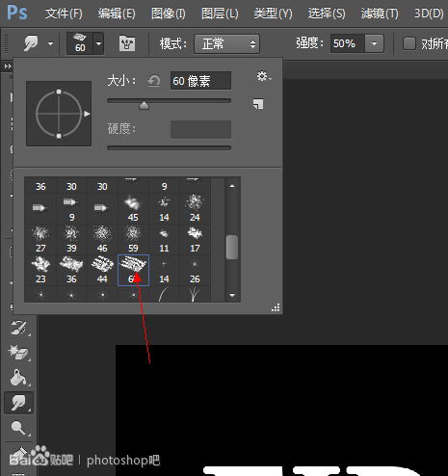The height and width of the screenshot is (476, 448).
Task: Restore brush to original size icon
Action: pos(154,81)
